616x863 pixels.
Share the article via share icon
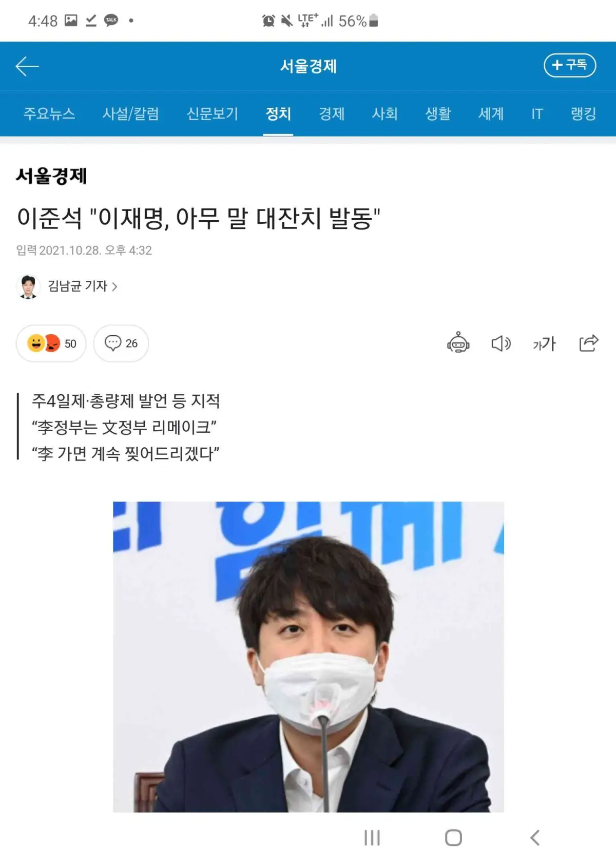(x=588, y=343)
